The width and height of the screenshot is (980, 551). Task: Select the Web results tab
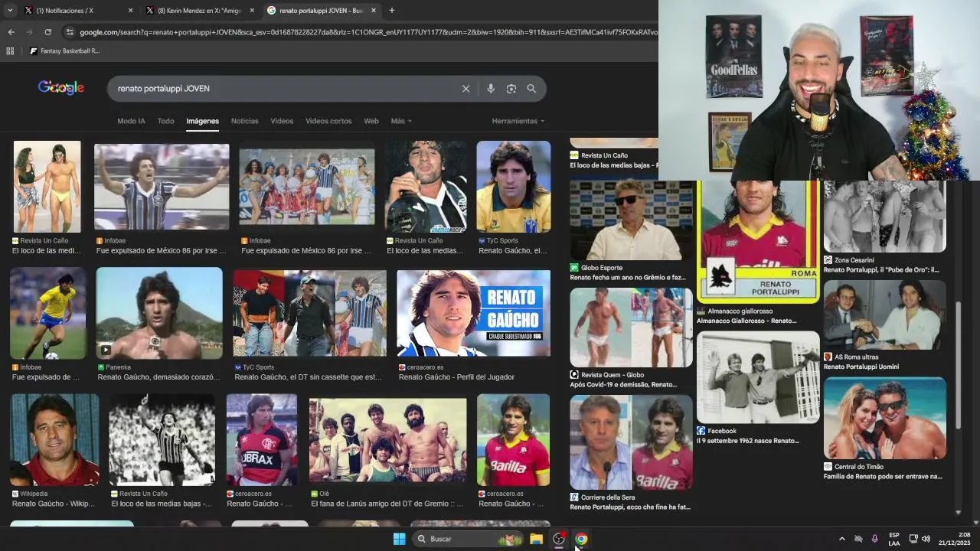pyautogui.click(x=371, y=121)
